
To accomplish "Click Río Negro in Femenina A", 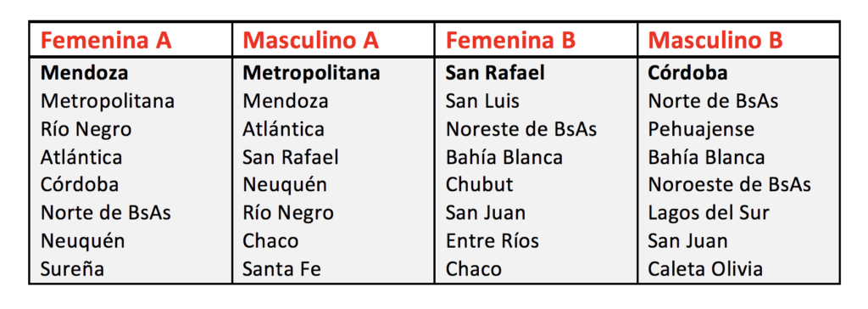I will [86, 130].
